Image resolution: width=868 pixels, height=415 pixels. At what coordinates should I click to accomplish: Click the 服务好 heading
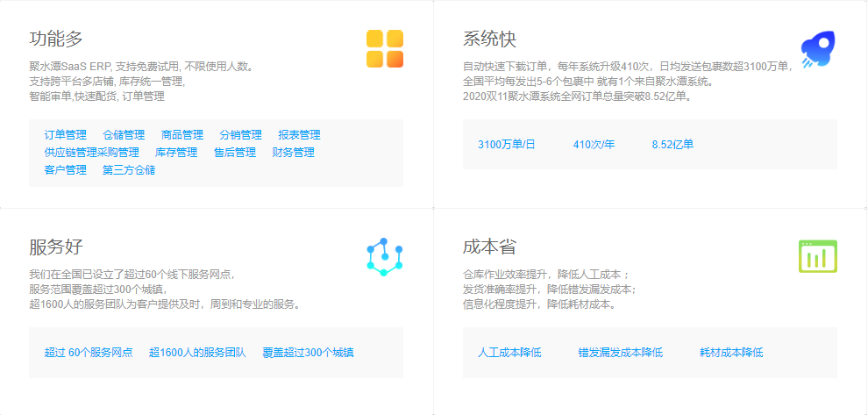tap(56, 247)
